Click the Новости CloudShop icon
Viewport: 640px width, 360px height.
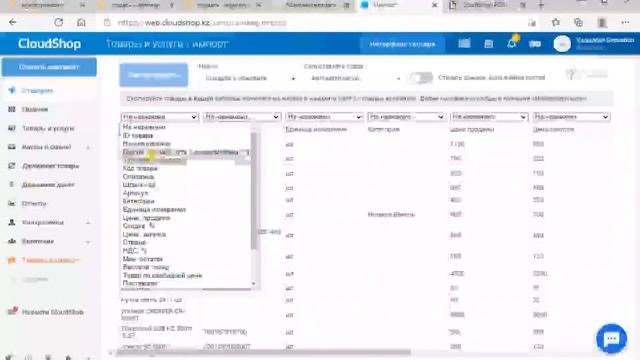pyautogui.click(x=13, y=311)
